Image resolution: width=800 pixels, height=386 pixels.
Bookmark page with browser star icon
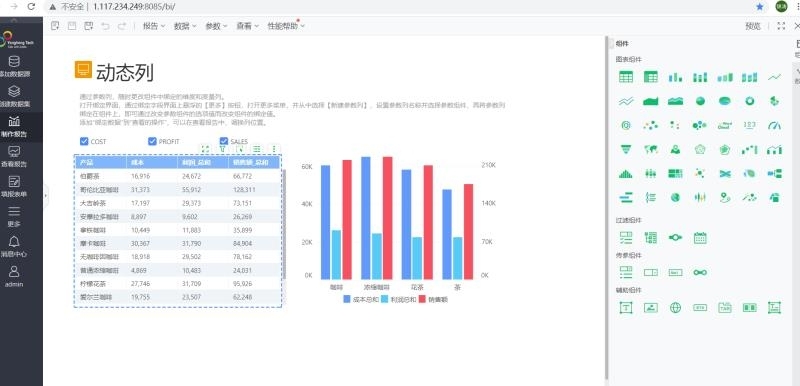760,7
